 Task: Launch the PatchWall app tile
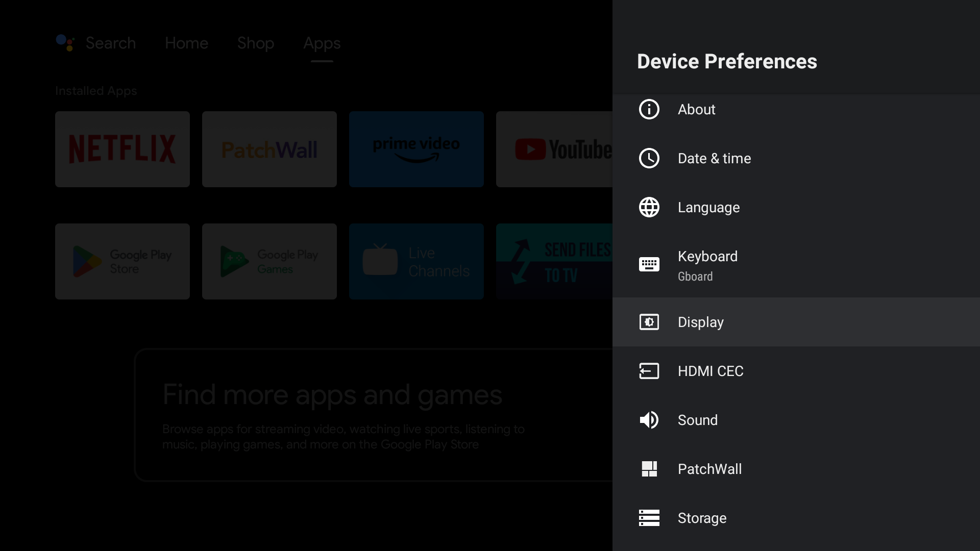(x=269, y=149)
